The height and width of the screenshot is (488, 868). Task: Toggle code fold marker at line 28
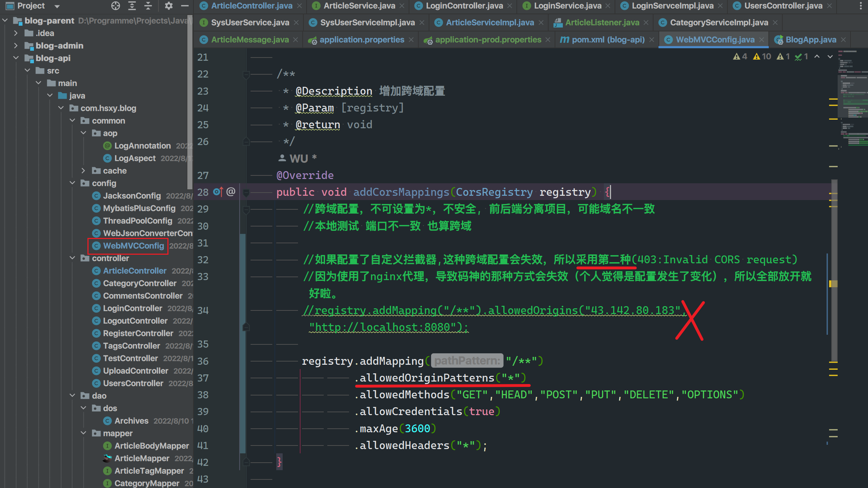pyautogui.click(x=246, y=193)
